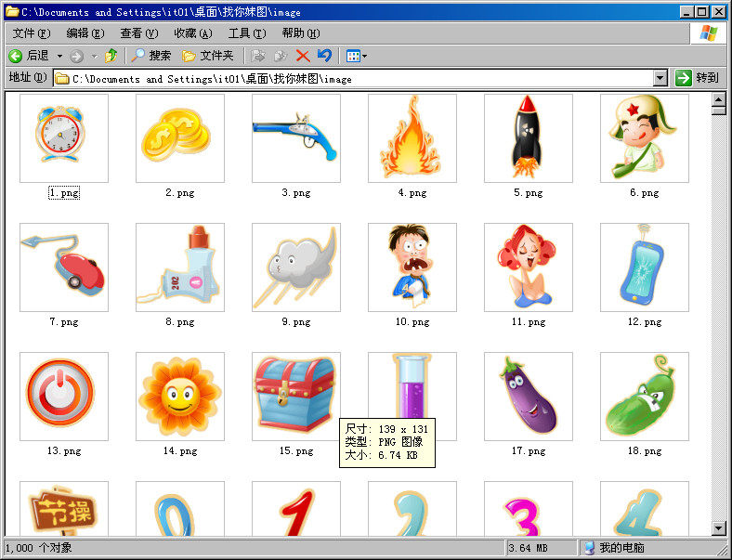Viewport: 732px width, 560px height.
Task: Click the Views grid icon
Action: pyautogui.click(x=353, y=57)
